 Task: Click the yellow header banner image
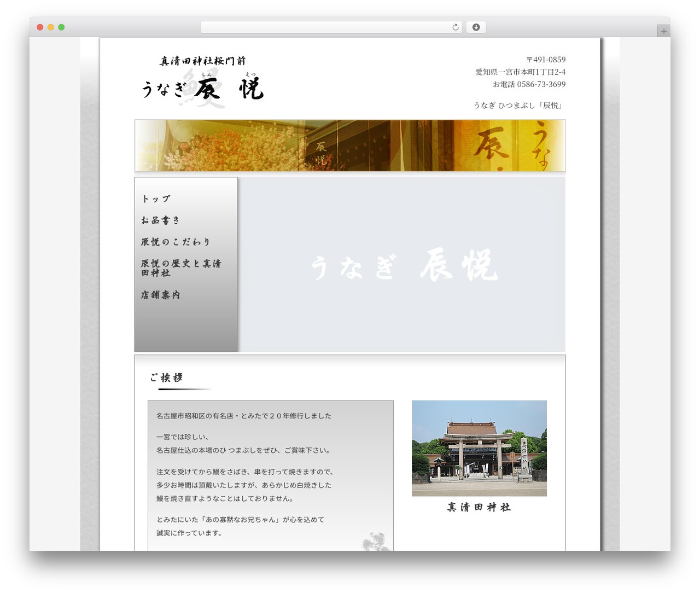tap(350, 146)
